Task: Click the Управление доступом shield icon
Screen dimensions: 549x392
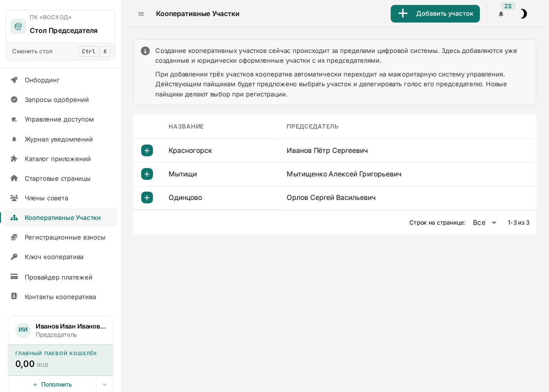Action: [14, 120]
